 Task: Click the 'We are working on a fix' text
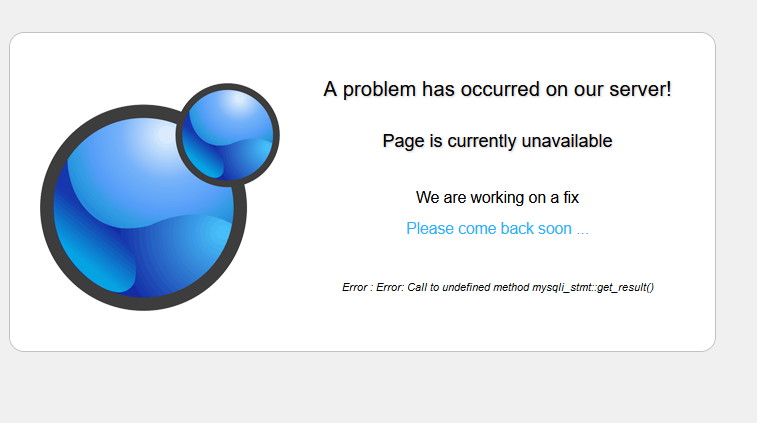click(497, 197)
